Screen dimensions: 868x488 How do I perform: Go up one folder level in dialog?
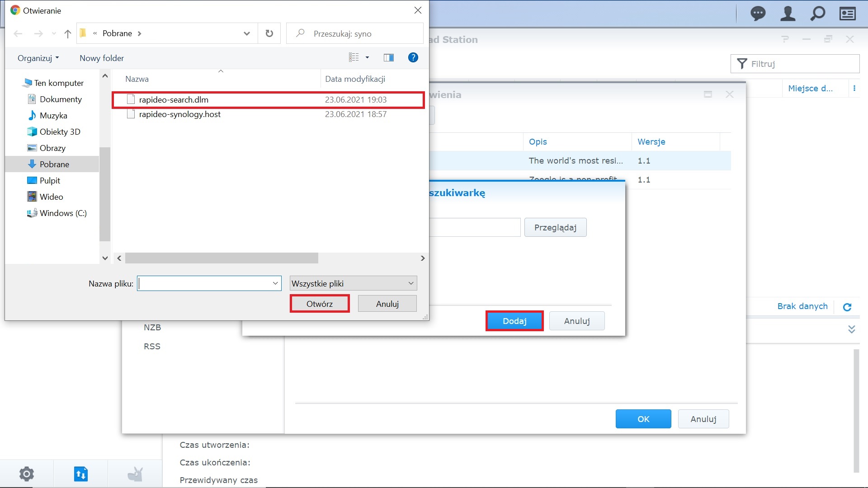[68, 33]
